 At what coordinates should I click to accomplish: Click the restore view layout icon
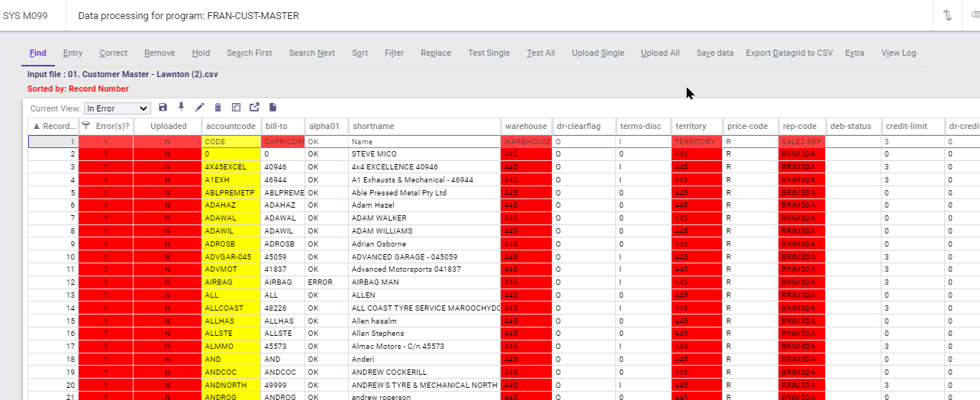[236, 108]
